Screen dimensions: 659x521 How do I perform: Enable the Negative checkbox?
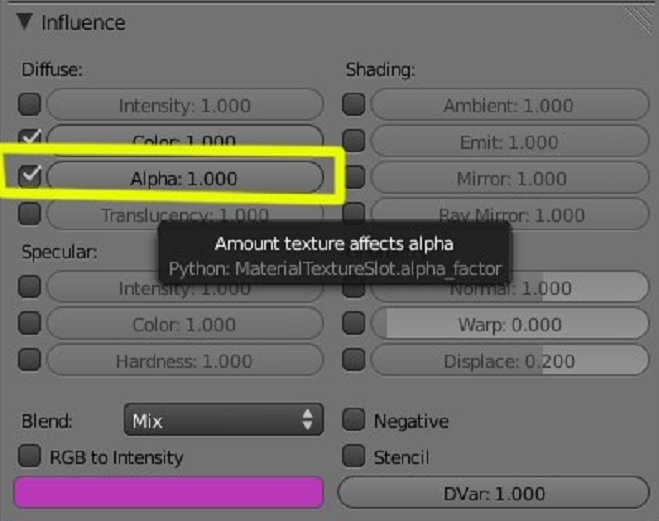pos(354,421)
